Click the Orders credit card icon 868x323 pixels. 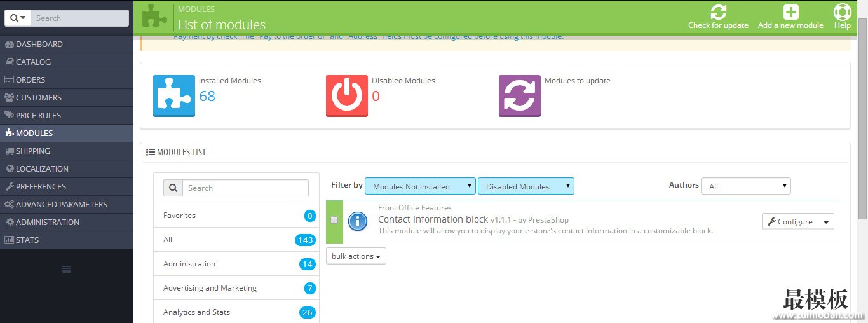point(9,80)
